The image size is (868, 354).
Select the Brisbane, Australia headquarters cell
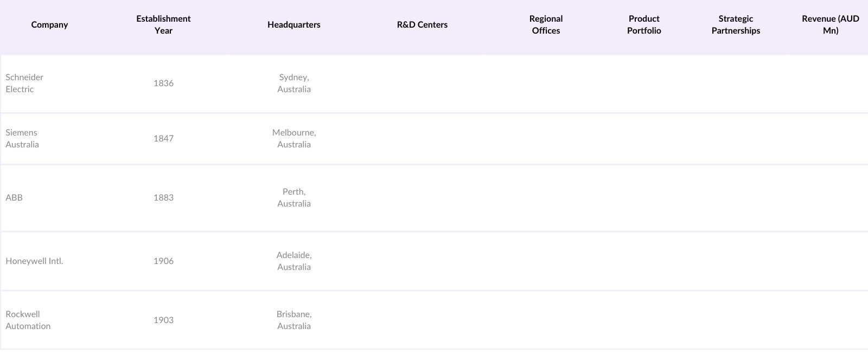coord(294,320)
